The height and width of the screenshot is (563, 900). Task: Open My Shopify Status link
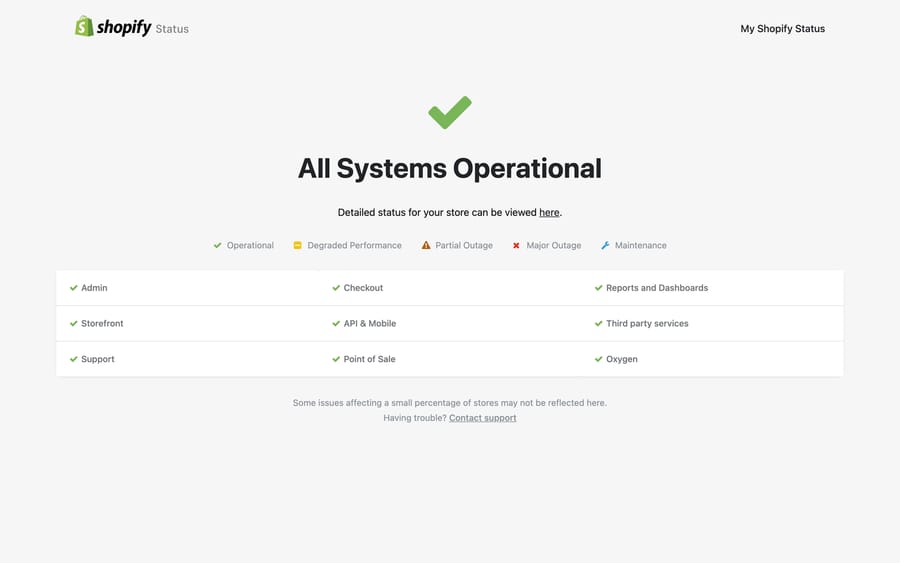(782, 29)
